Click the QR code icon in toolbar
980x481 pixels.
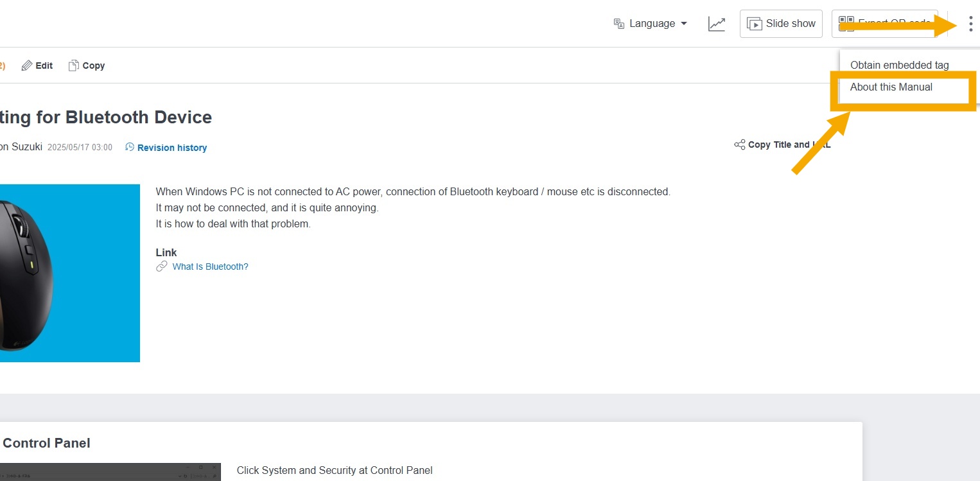coord(846,24)
